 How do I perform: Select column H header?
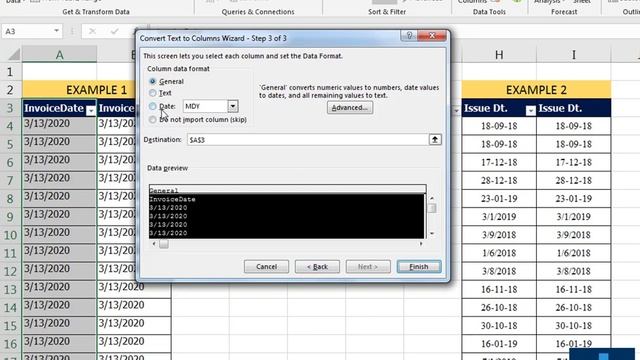(499, 54)
